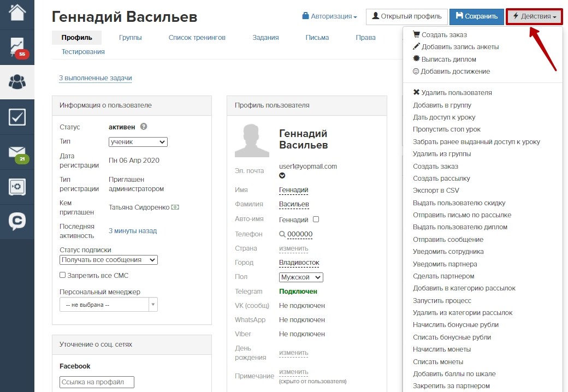This screenshot has height=392, width=568.
Task: Select Сделать партнером menu item
Action: pos(443,276)
